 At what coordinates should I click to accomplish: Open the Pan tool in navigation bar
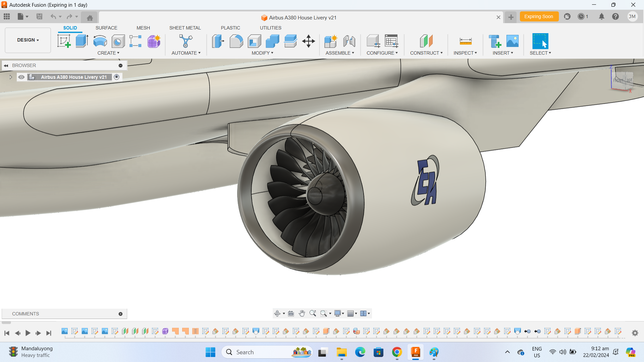(x=302, y=313)
